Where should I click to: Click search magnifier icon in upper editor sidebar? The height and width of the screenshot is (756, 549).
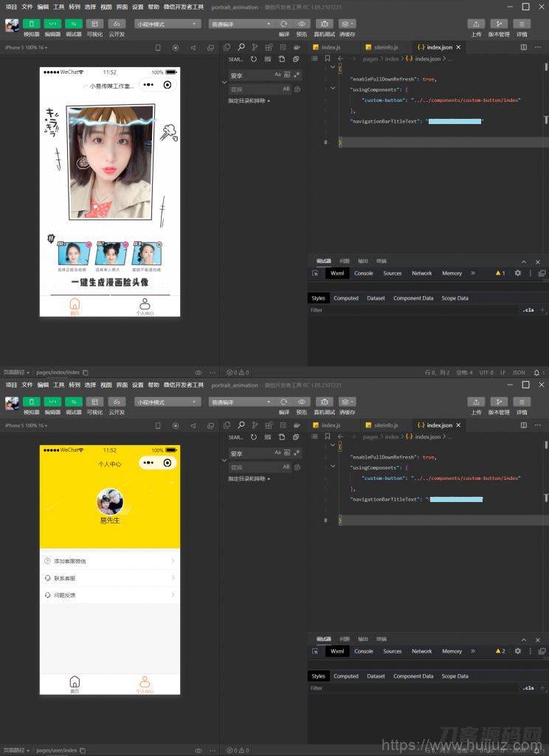[241, 47]
